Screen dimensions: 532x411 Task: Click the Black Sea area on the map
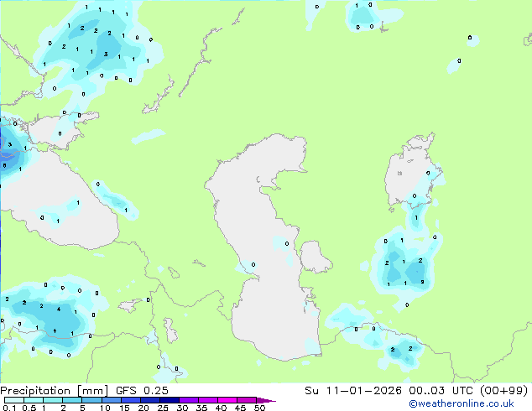(58, 200)
